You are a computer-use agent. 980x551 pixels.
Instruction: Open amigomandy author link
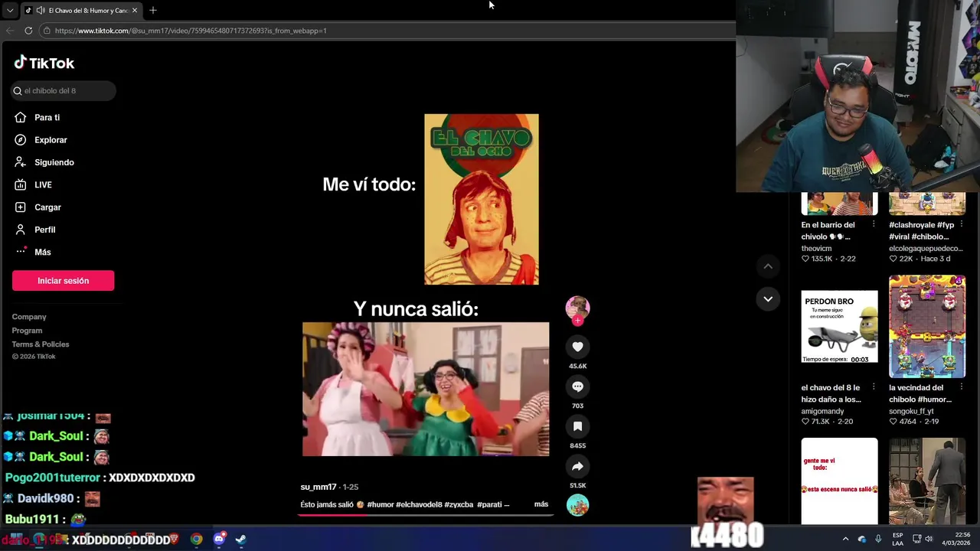(x=822, y=411)
